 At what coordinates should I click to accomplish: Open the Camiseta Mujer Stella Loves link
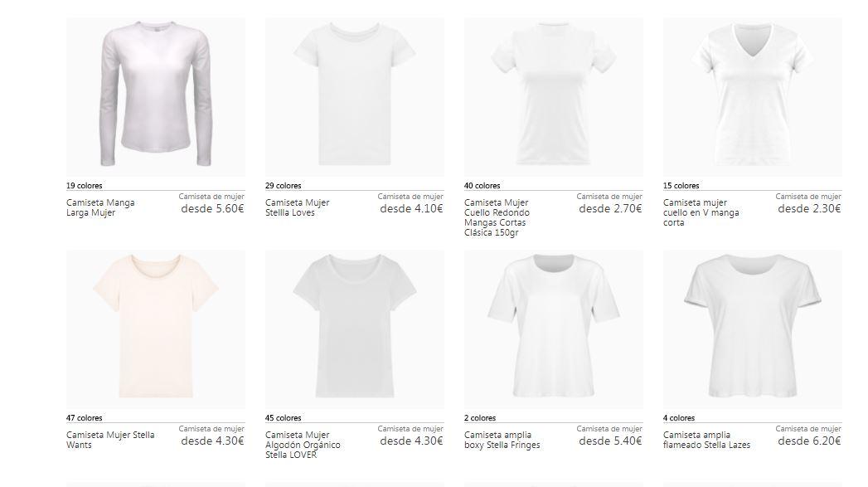point(298,207)
